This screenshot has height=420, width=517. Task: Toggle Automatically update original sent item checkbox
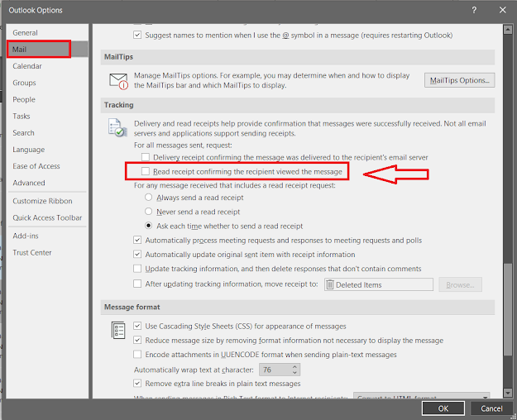click(137, 254)
